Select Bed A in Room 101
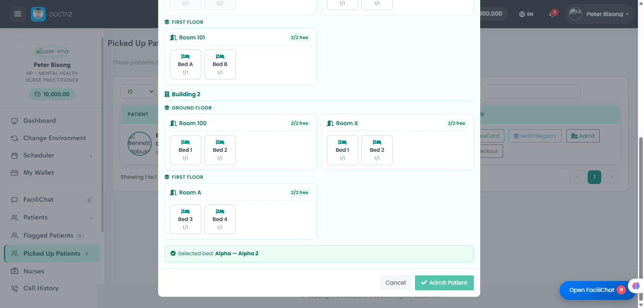The height and width of the screenshot is (308, 644). point(185,64)
